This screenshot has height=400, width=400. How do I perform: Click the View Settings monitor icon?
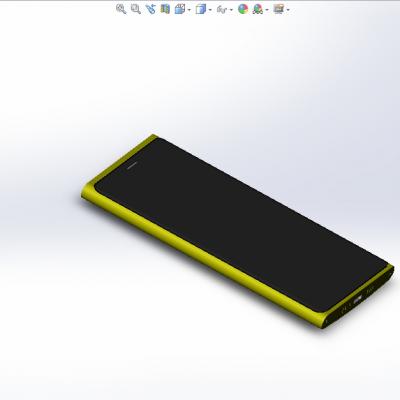(279, 9)
